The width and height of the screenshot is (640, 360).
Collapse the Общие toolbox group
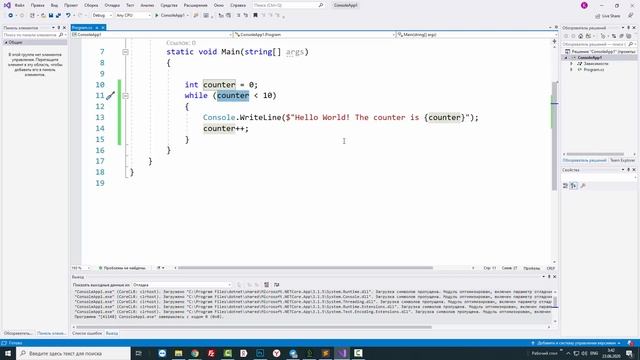click(x=6, y=42)
